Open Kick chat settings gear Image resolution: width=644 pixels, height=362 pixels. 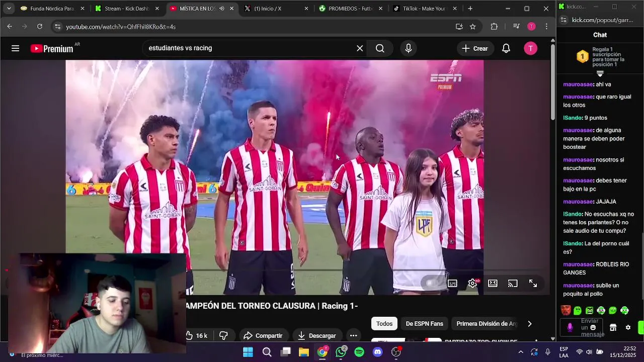click(x=628, y=327)
